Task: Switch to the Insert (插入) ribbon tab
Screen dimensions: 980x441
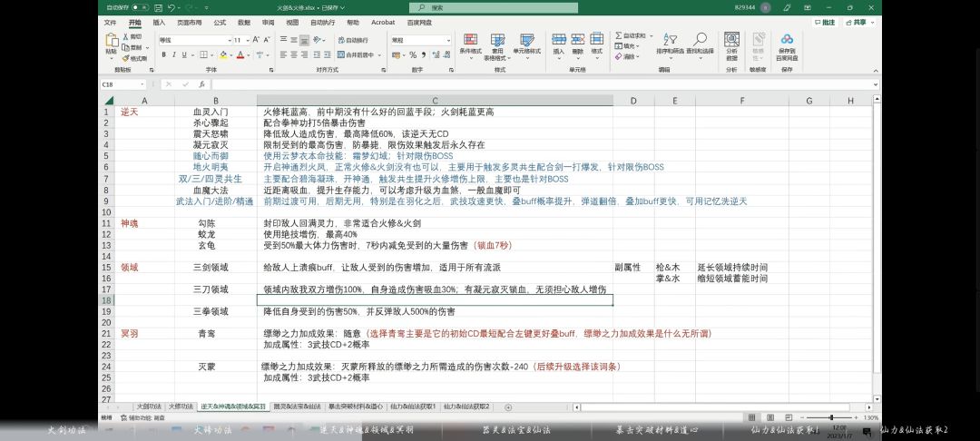Action: point(160,23)
